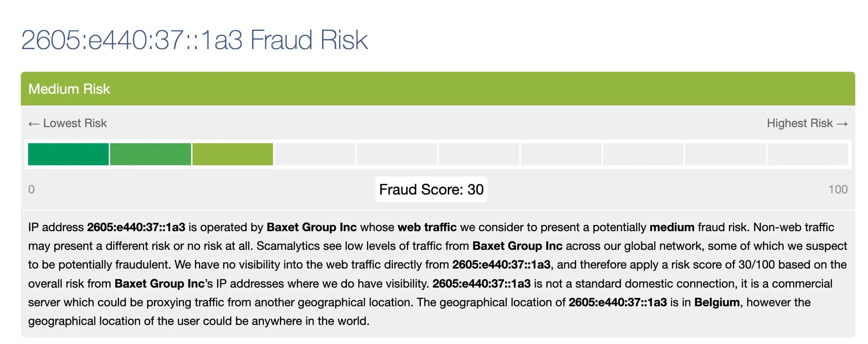
Task: Click the "100" maximum scale label
Action: point(838,189)
